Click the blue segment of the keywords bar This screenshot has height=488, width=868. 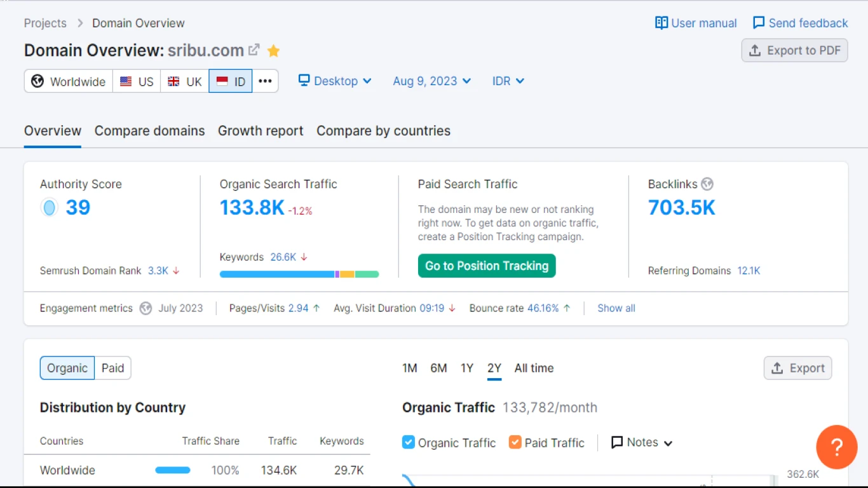(x=277, y=274)
